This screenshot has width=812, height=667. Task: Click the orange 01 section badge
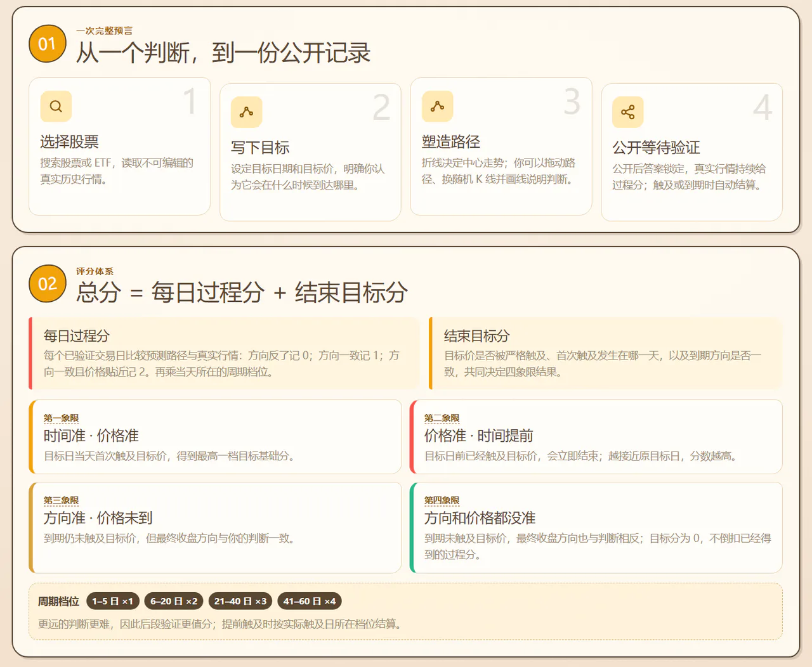pyautogui.click(x=48, y=44)
